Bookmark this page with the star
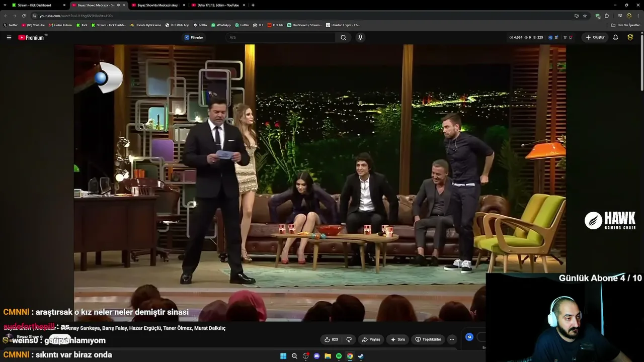This screenshot has height=362, width=644. point(585,16)
